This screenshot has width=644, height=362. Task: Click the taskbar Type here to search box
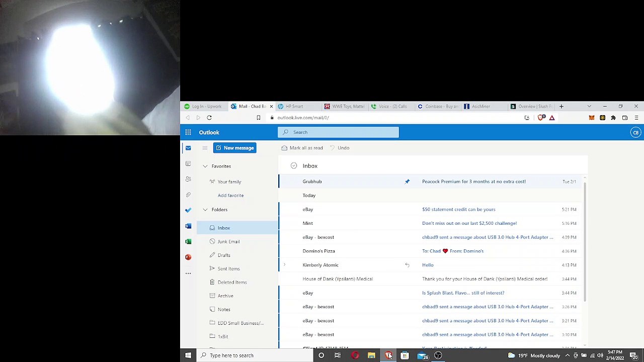point(254,355)
